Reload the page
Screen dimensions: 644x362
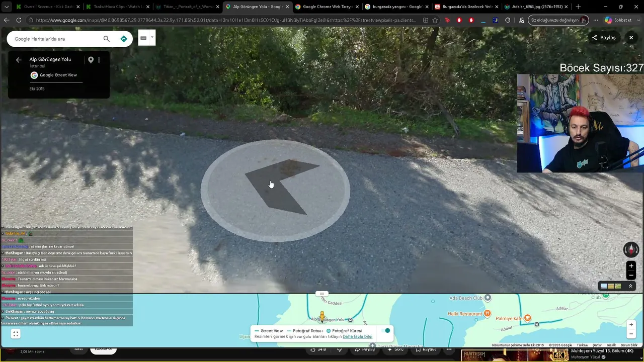click(x=19, y=20)
